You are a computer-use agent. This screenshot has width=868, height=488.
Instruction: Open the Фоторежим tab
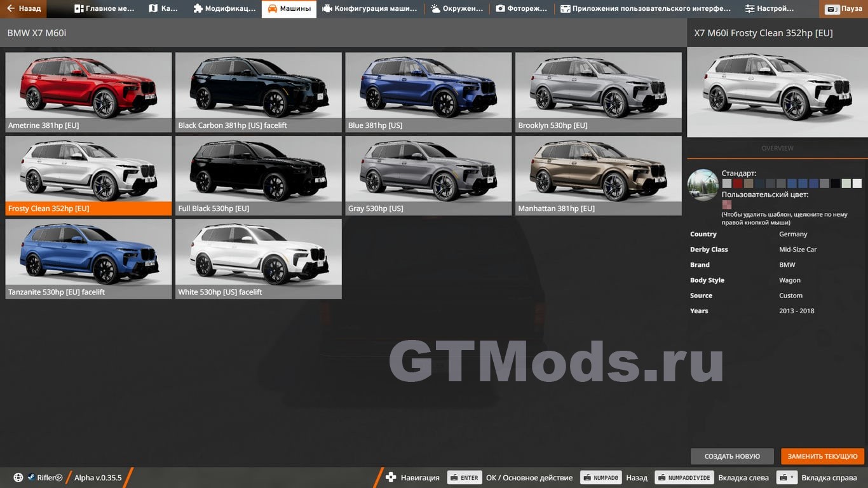(522, 9)
